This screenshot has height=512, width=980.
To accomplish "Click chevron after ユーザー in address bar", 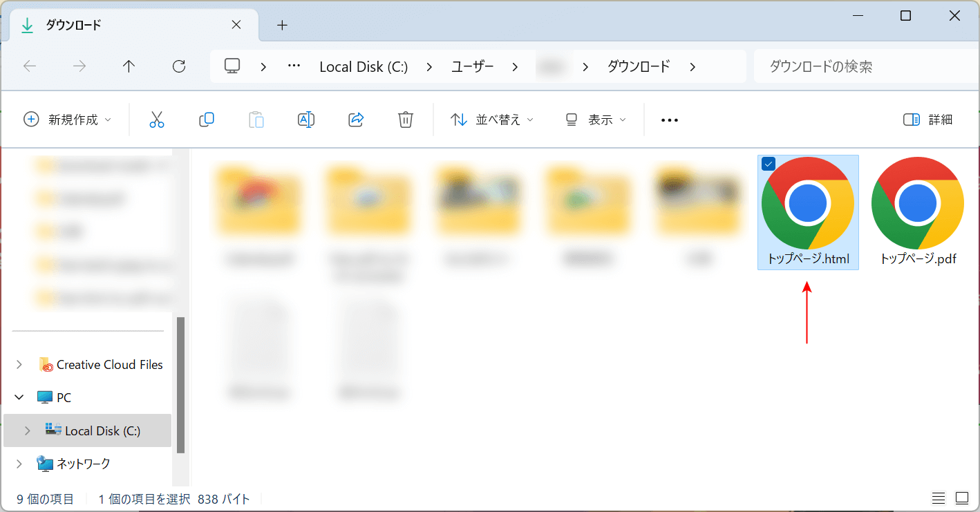I will tap(515, 66).
